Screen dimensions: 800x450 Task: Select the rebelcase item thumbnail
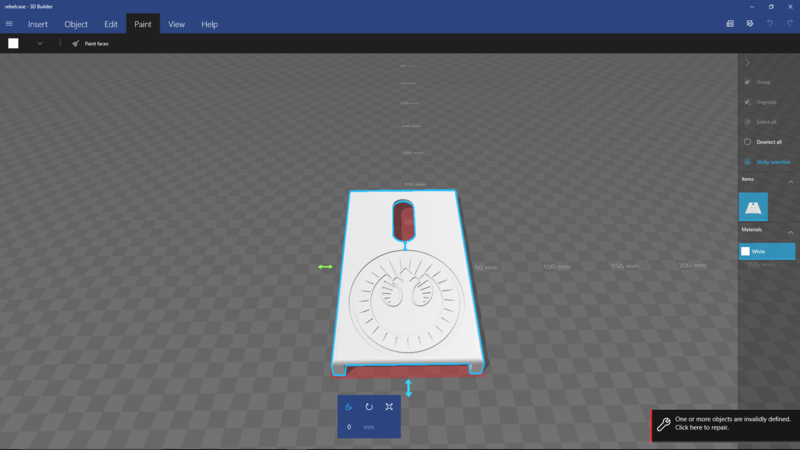pyautogui.click(x=753, y=207)
